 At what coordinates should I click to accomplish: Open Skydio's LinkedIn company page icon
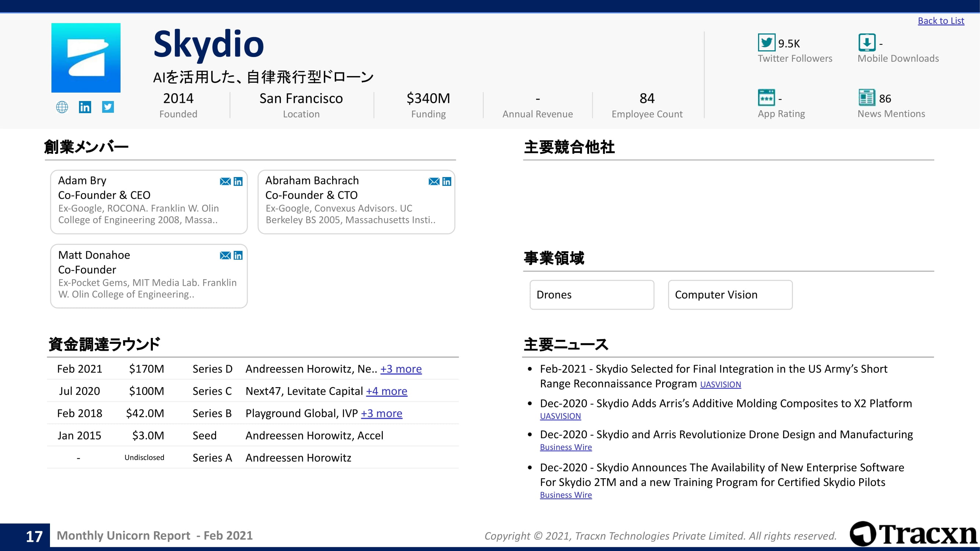tap(85, 107)
